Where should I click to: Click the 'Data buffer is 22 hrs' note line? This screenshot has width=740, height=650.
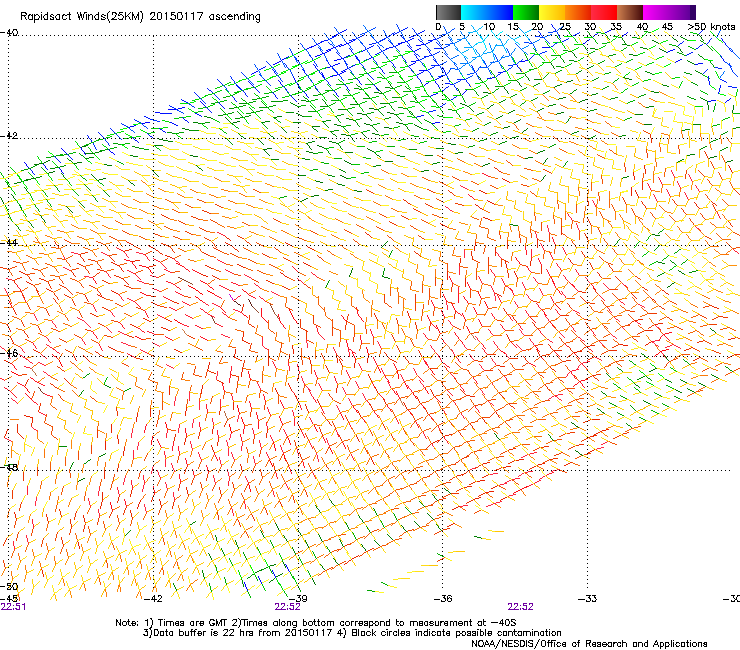click(352, 633)
